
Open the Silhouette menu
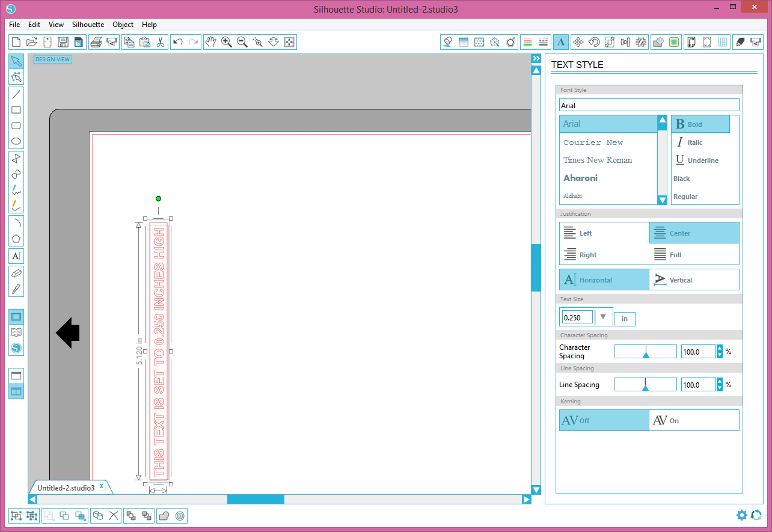[x=88, y=25]
